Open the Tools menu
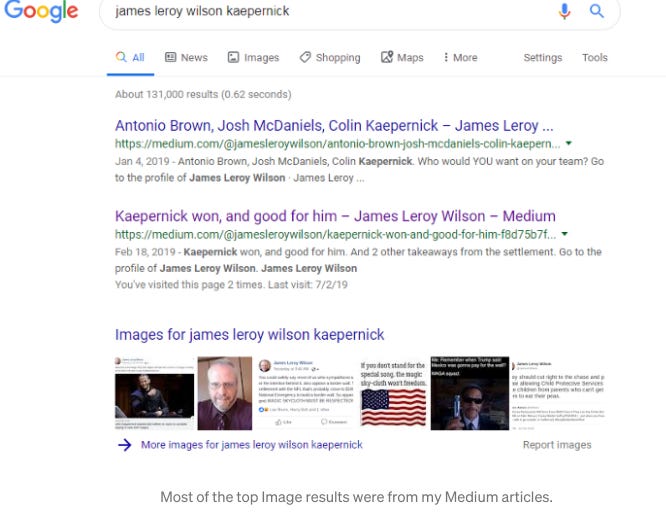The image size is (666, 517). coord(595,57)
